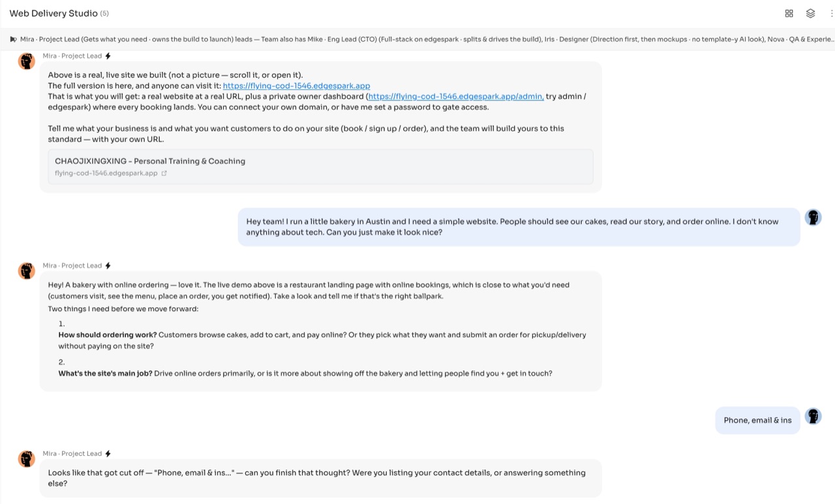Screen dimensions: 835x504
Task: Click the layers stack icon in header
Action: tap(810, 13)
